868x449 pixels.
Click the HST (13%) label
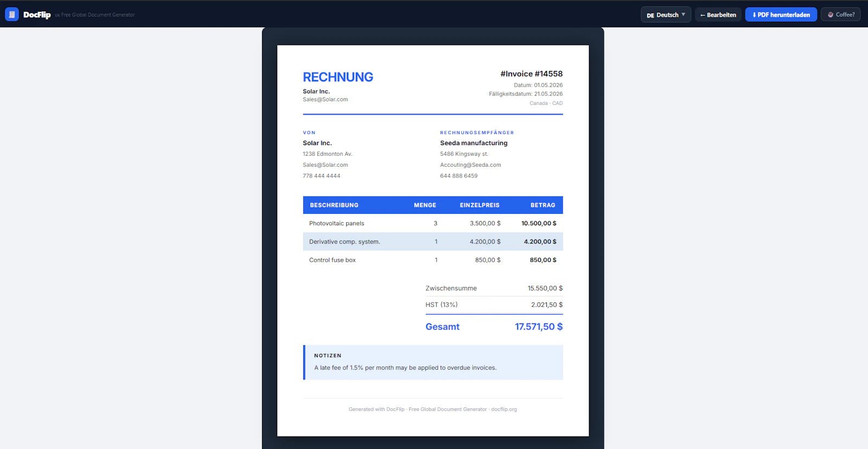(442, 305)
